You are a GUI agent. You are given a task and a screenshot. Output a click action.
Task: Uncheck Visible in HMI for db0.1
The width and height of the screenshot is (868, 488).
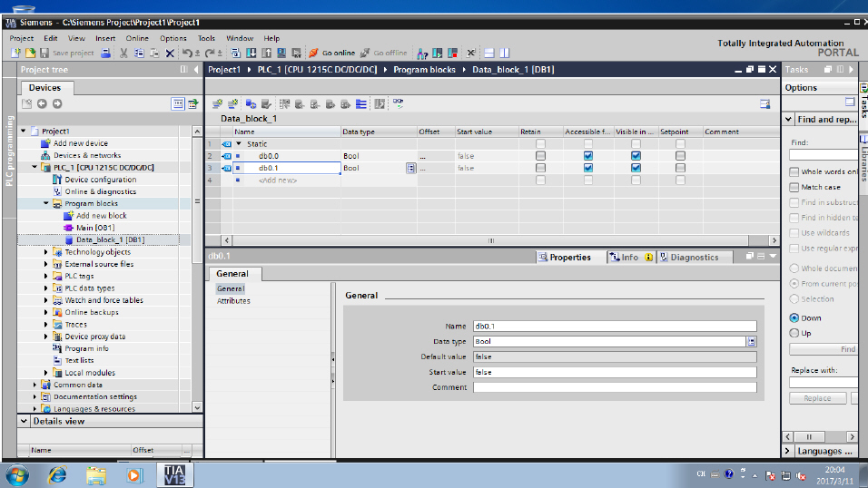point(636,168)
